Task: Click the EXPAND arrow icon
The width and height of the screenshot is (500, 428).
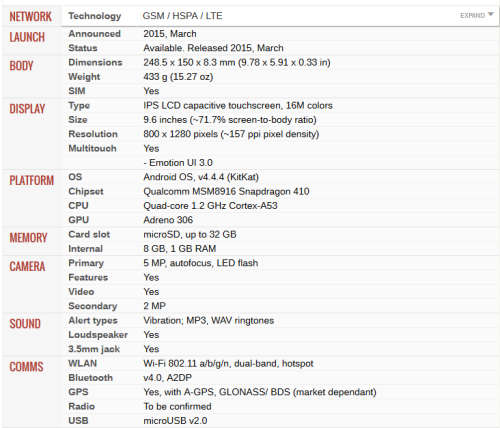Action: 490,14
